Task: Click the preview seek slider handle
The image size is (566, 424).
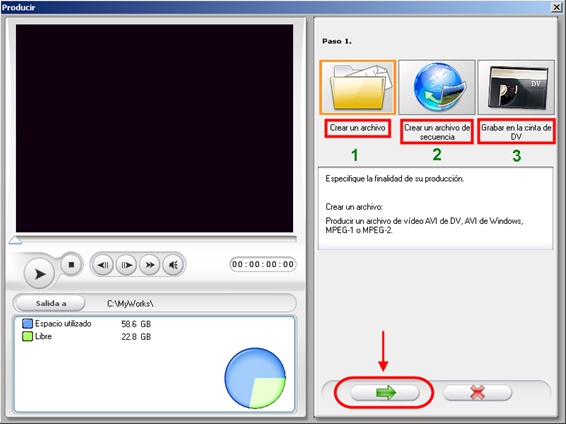Action: tap(15, 240)
